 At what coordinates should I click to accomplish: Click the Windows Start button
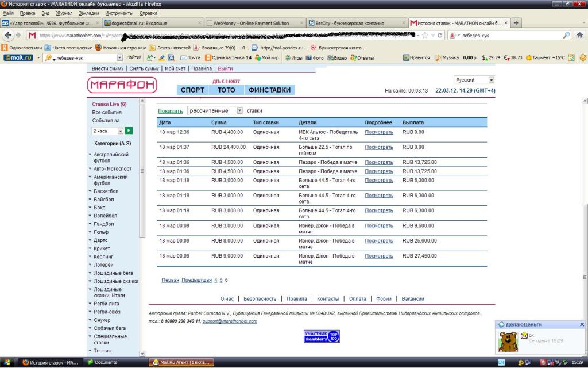coord(7,362)
